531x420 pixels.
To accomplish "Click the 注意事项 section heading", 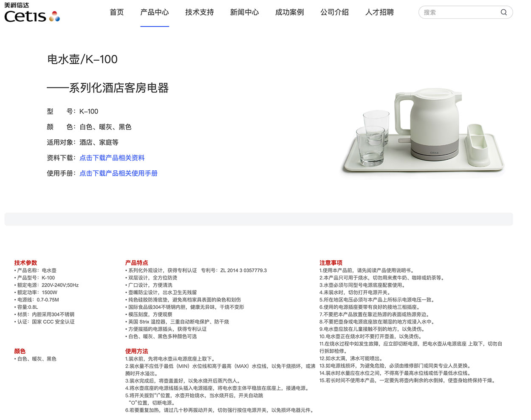I will 331,262.
